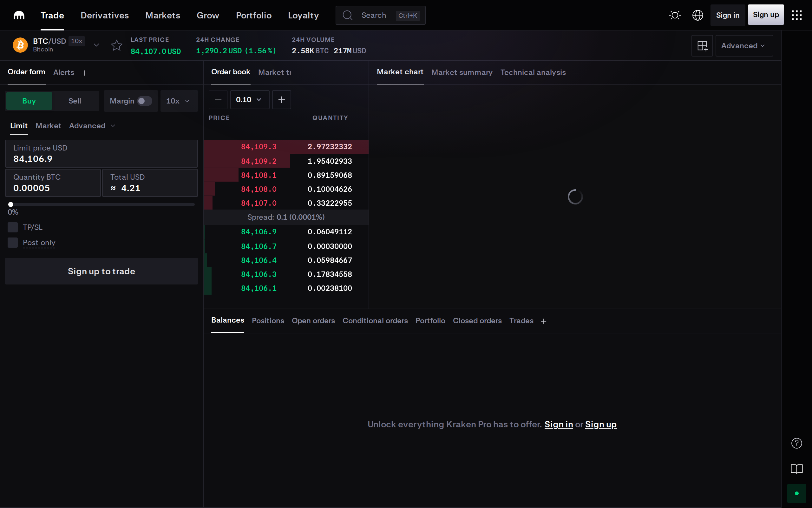The image size is (812, 508).
Task: Click the Total USD field
Action: (150, 183)
